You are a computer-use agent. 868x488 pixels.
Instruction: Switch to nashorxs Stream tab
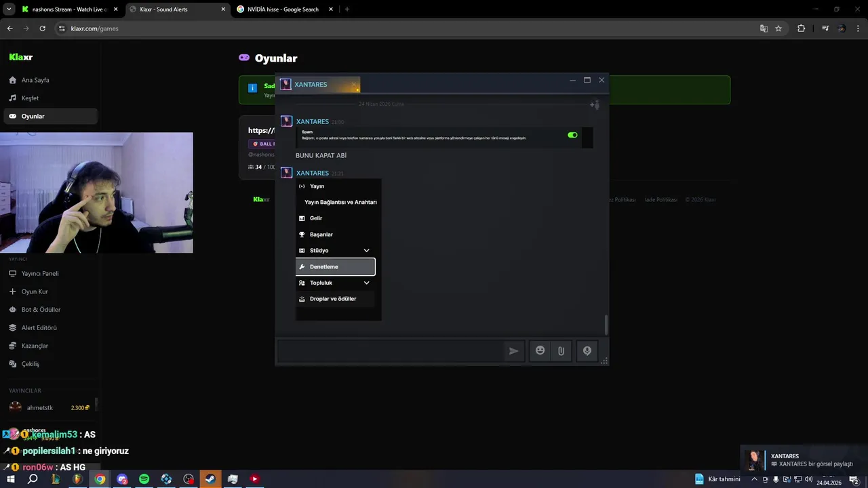click(x=69, y=9)
